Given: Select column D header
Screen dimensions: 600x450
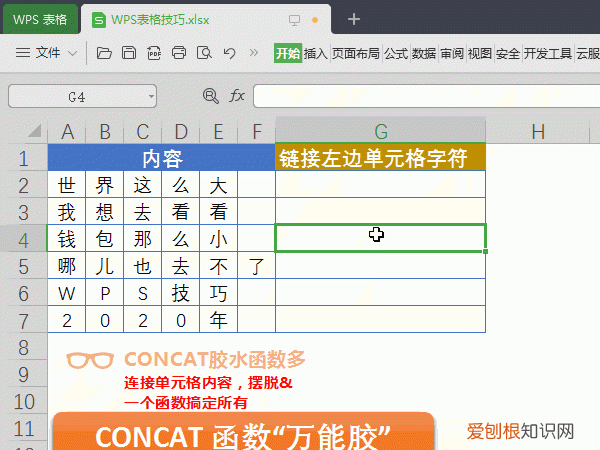Looking at the screenshot, I should pyautogui.click(x=181, y=132).
